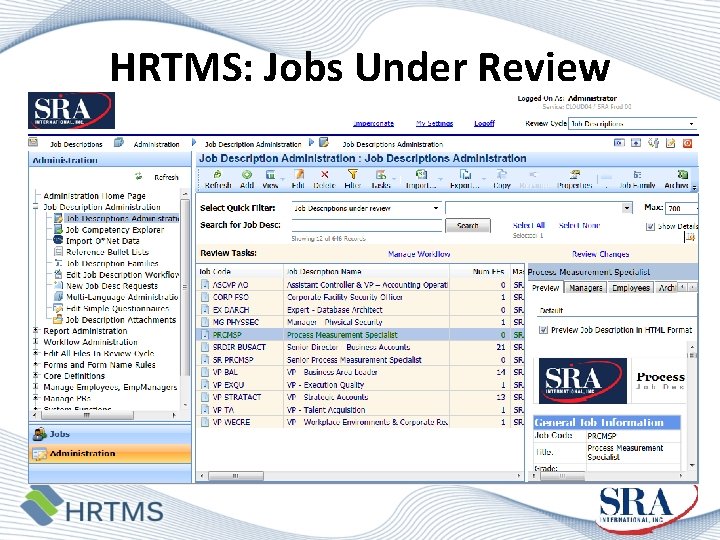Switch to the Preview tab
The width and height of the screenshot is (720, 540).
[545, 288]
